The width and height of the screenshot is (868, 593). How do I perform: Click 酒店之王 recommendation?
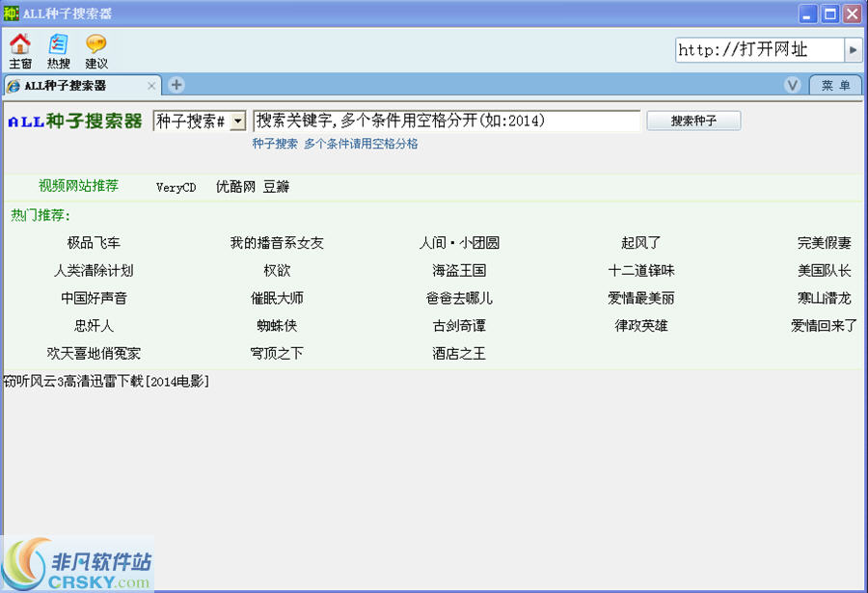point(459,353)
